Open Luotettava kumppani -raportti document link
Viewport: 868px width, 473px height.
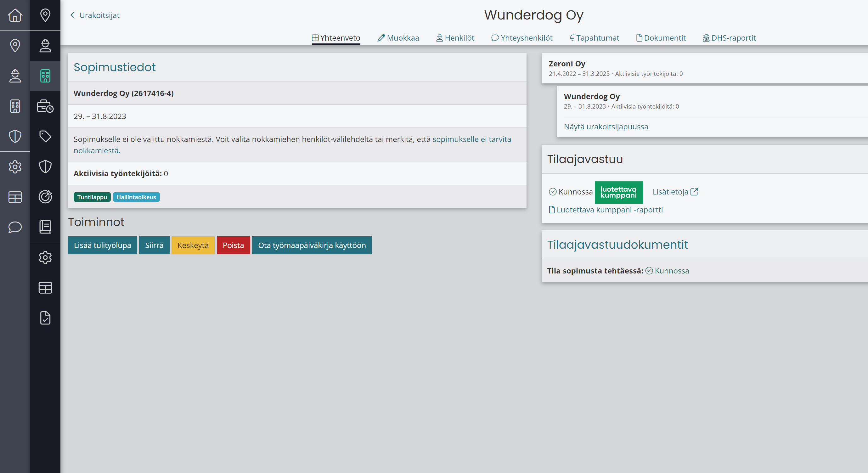pos(606,210)
